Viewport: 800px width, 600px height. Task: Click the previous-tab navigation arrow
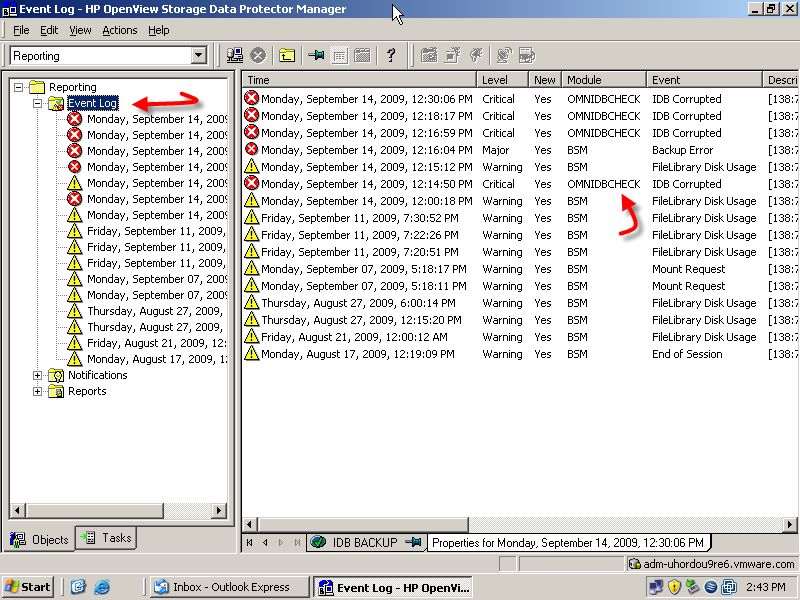tap(265, 542)
